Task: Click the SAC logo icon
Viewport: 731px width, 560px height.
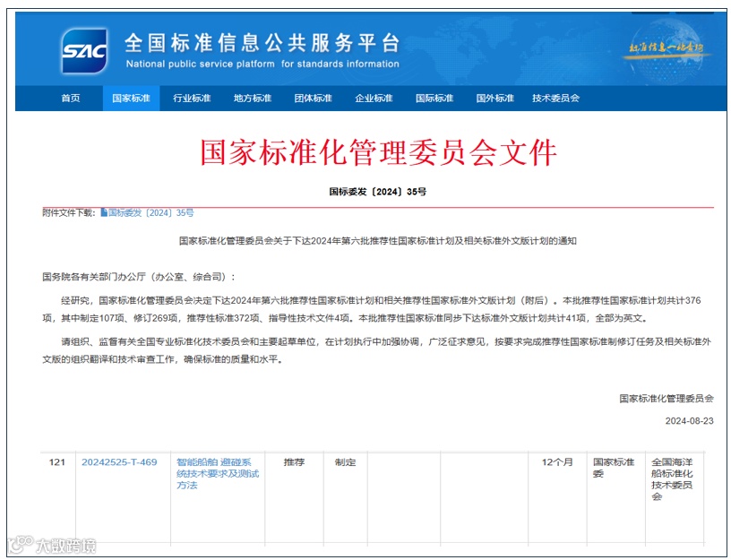Action: 85,51
